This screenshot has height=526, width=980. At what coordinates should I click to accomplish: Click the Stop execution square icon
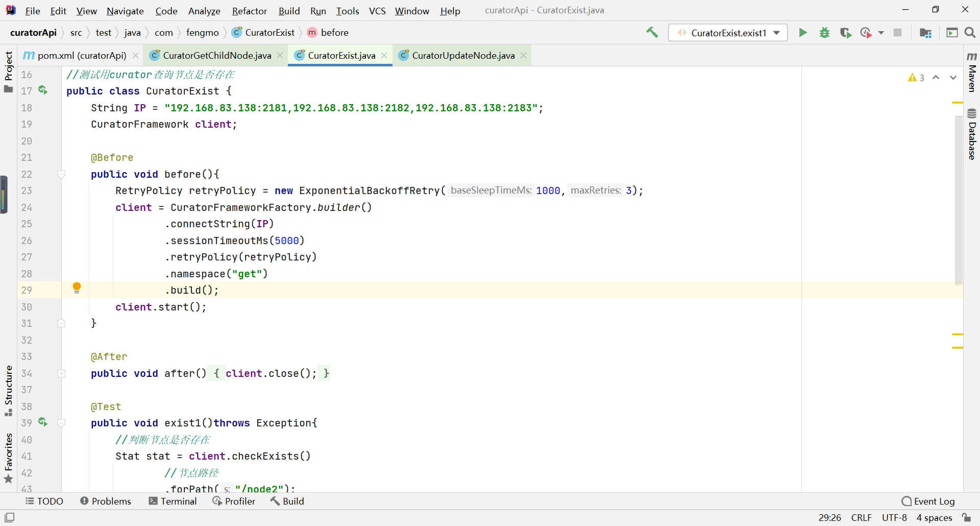tap(897, 33)
